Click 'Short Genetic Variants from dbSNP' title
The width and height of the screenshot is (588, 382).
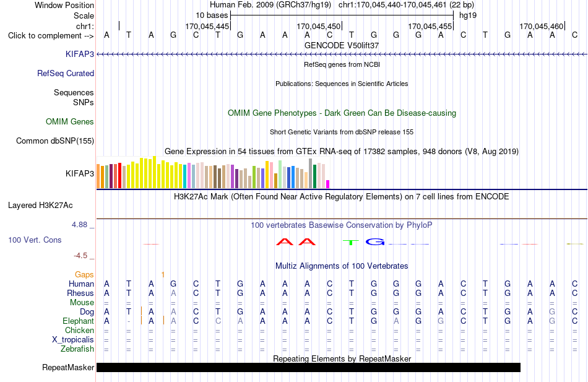point(342,132)
